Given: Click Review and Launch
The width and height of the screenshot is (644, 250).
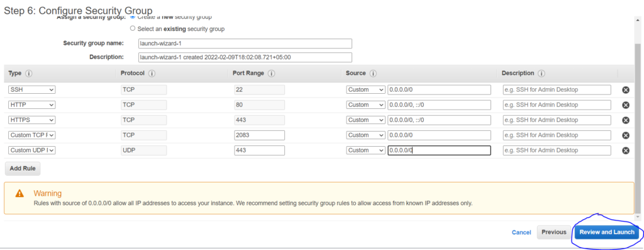Looking at the screenshot, I should pyautogui.click(x=606, y=232).
